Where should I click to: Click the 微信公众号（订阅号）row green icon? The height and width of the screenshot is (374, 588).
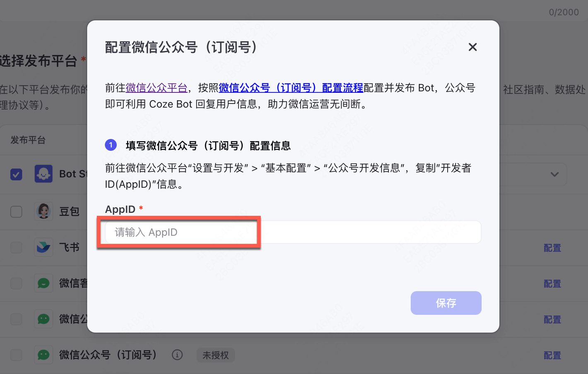(43, 355)
